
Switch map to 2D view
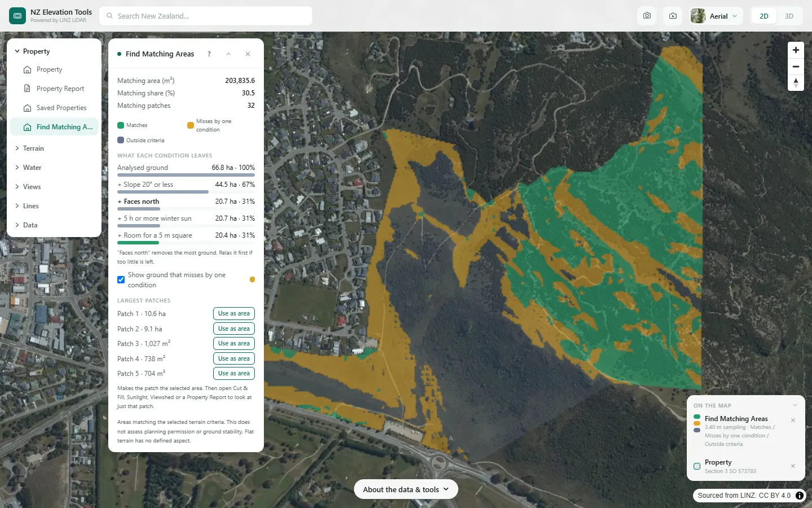[764, 16]
